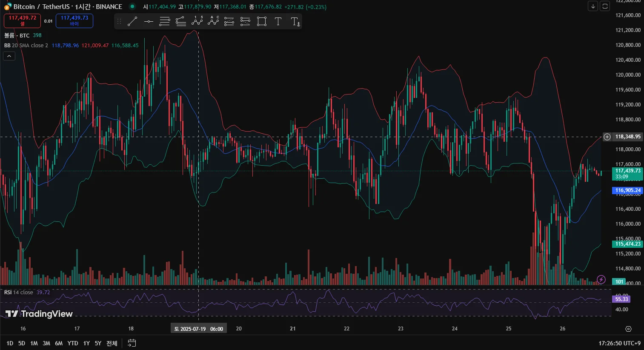Open the 17:26:50 UTC+9 timezone menu
644x350 pixels.
(x=619, y=343)
